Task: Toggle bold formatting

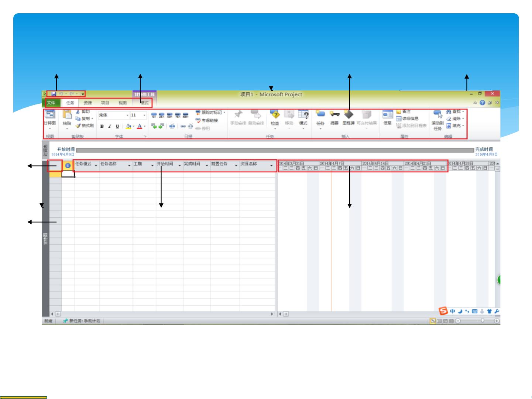Action: [102, 126]
